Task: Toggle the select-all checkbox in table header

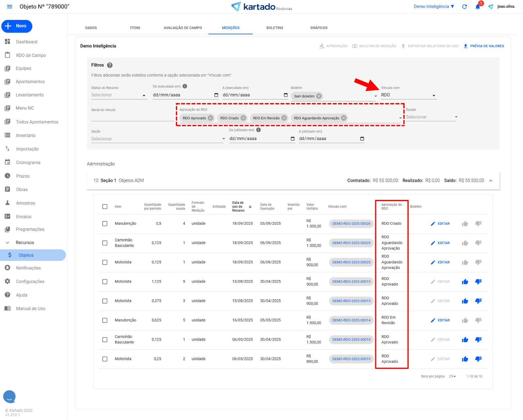Action: 105,207
